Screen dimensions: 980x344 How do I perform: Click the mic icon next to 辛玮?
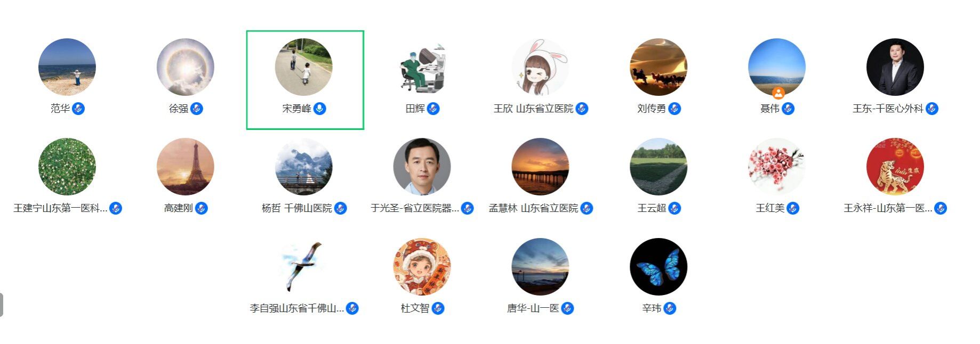tap(670, 308)
